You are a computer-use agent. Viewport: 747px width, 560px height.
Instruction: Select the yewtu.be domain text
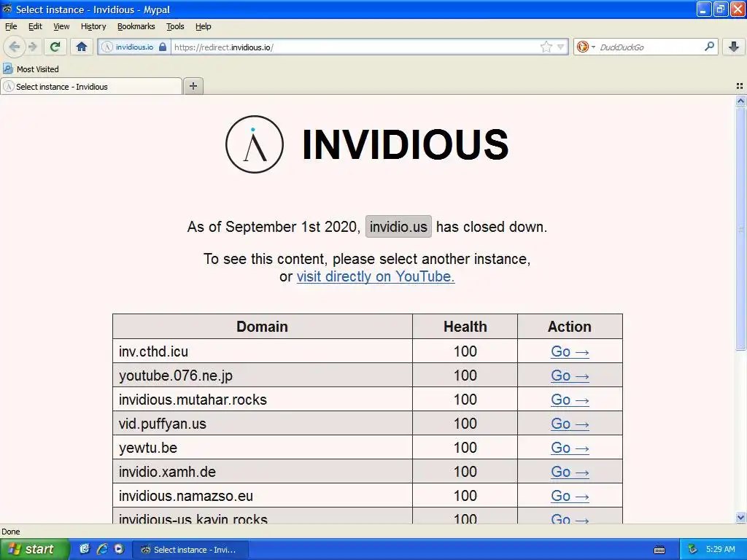147,448
